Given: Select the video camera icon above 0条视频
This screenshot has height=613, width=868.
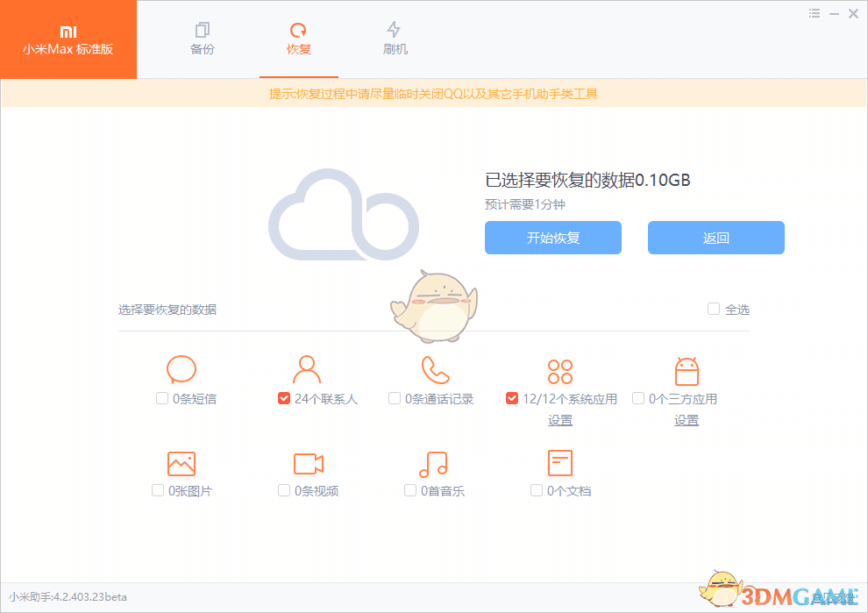Looking at the screenshot, I should click(x=307, y=462).
